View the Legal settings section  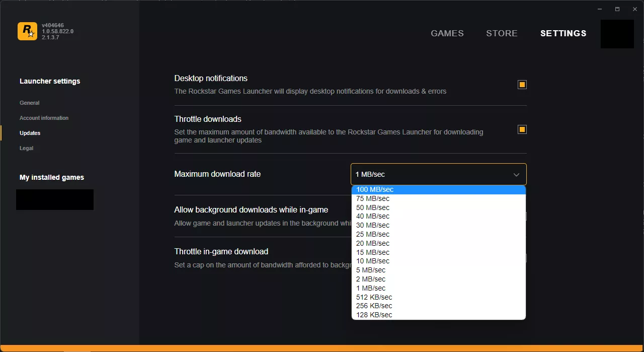26,148
